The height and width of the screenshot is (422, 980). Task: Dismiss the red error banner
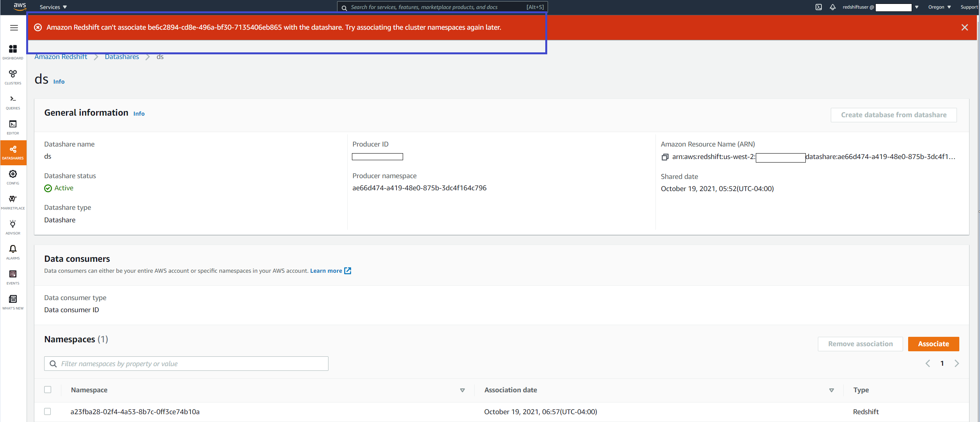pos(964,27)
